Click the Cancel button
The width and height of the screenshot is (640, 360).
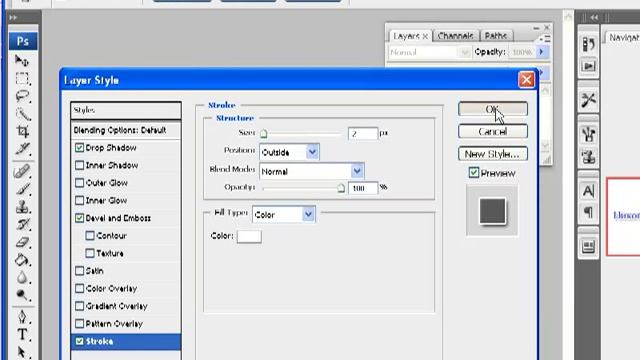pos(493,131)
